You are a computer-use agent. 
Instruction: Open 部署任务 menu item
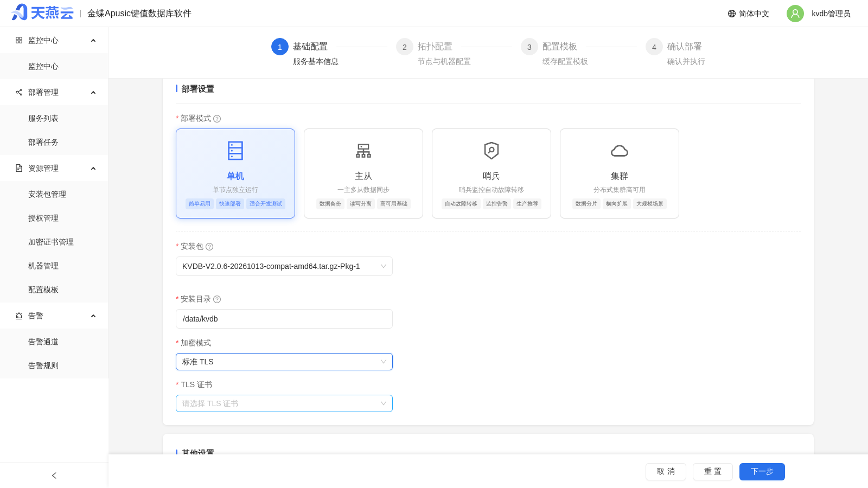coord(54,142)
